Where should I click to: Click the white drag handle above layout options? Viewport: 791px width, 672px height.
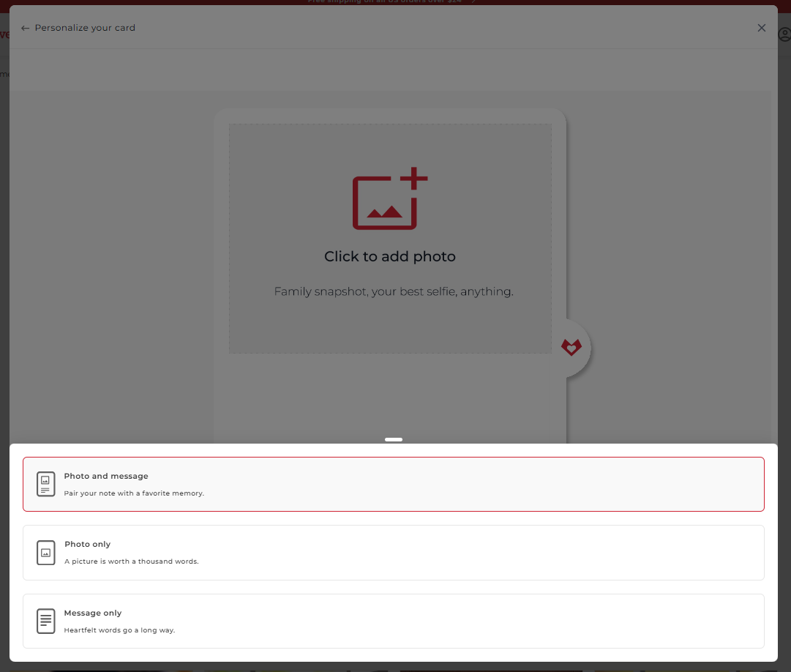click(394, 440)
